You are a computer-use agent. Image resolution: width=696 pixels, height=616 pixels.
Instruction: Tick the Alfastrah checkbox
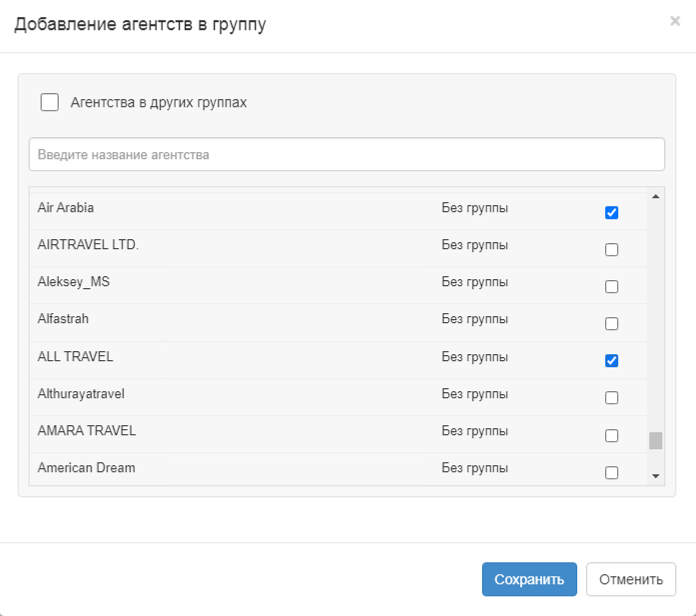[611, 324]
